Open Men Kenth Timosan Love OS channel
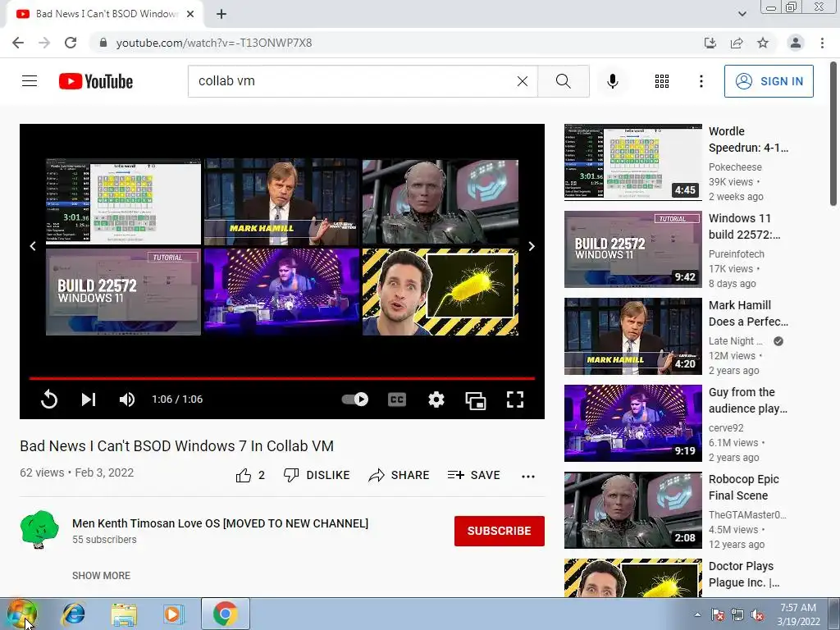Viewport: 840px width, 630px height. pos(220,523)
